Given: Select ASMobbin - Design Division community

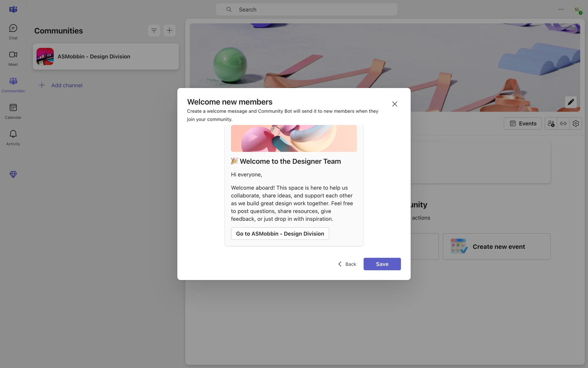Looking at the screenshot, I should click(x=106, y=56).
